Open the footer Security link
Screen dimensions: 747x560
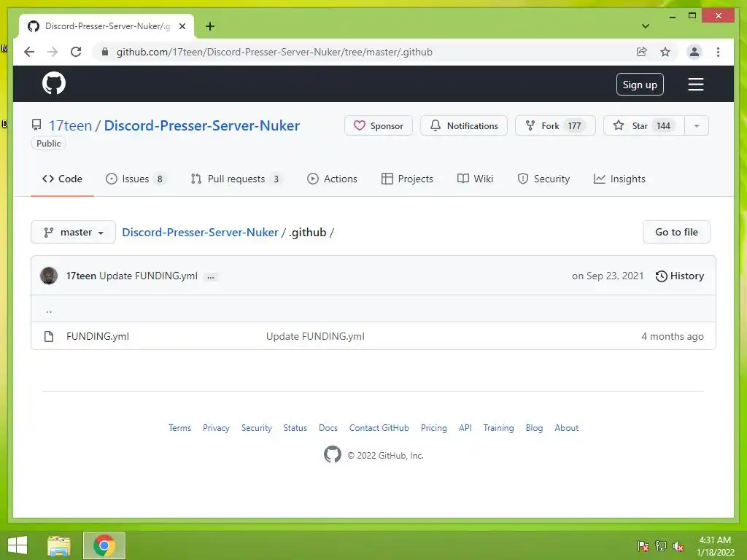click(x=256, y=427)
